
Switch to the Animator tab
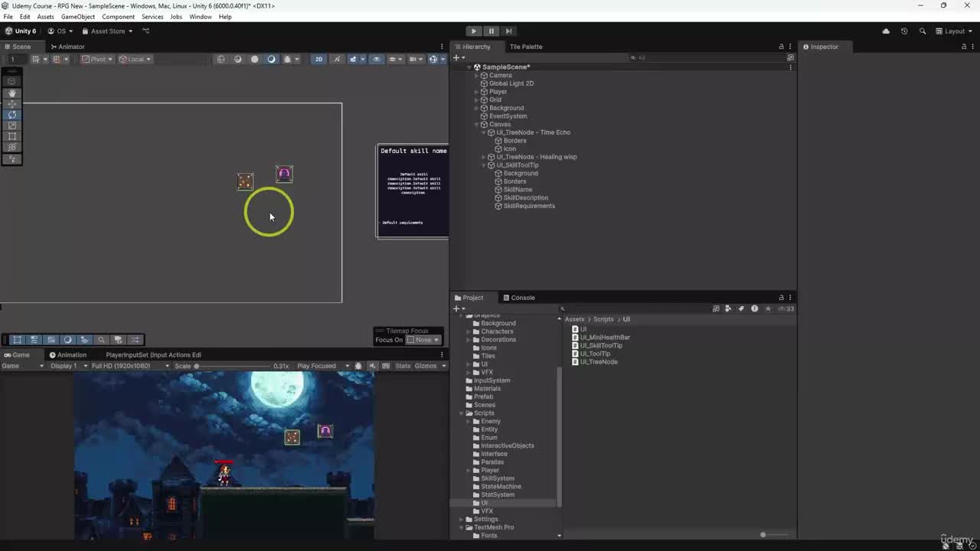[x=67, y=47]
